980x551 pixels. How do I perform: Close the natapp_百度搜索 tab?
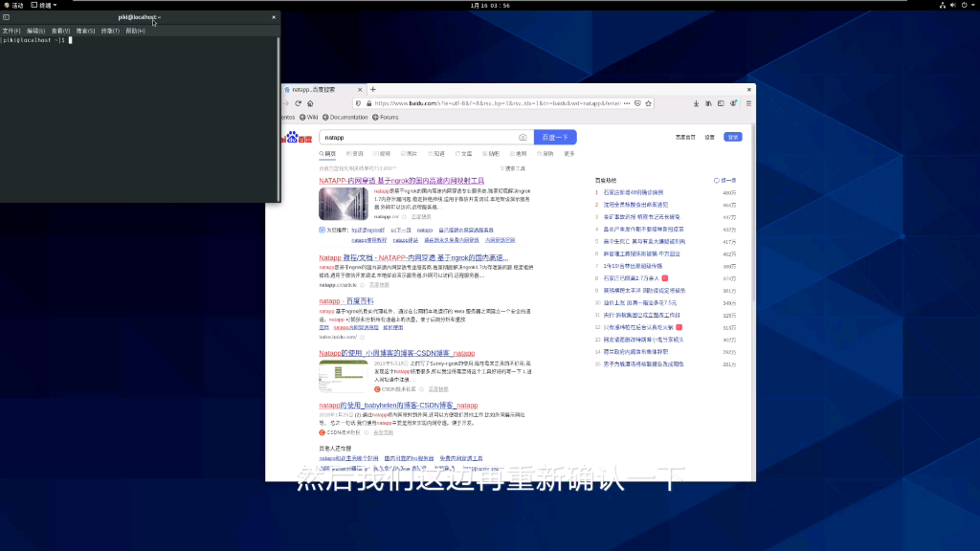pyautogui.click(x=360, y=90)
